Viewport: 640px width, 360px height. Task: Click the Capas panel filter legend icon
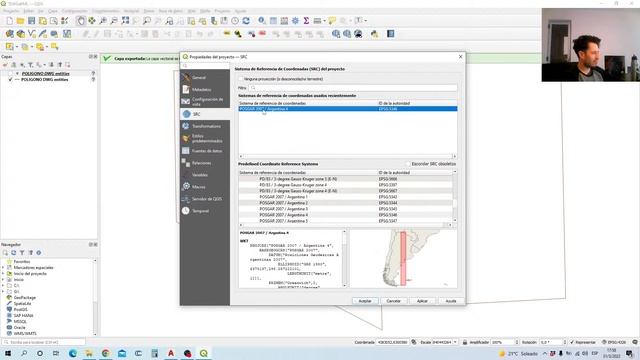pyautogui.click(x=30, y=65)
